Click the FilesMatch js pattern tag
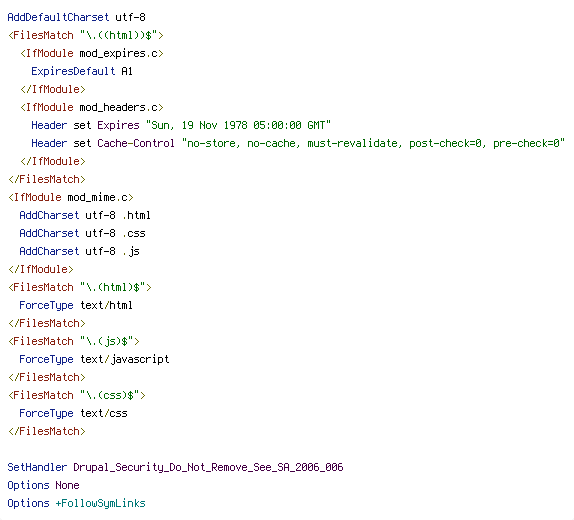 coord(74,341)
